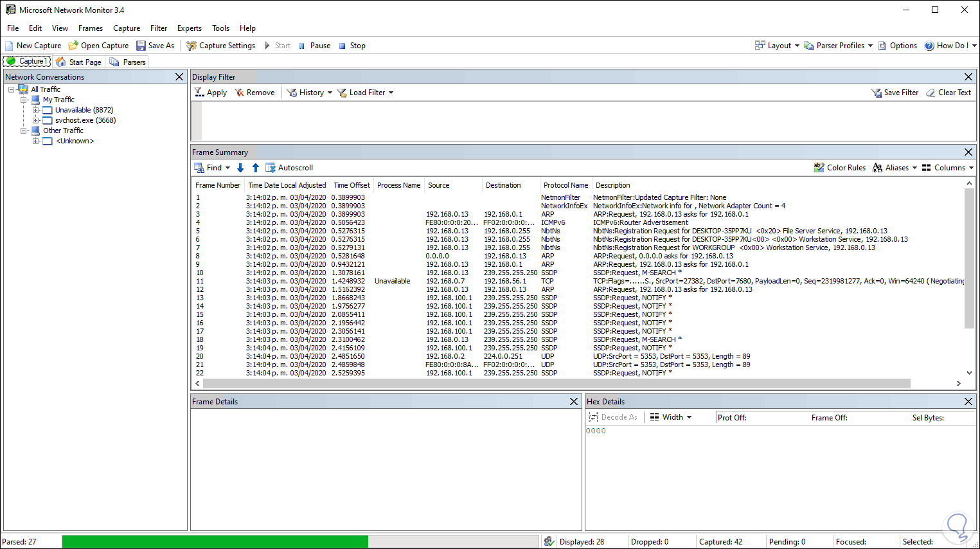
Task: Collapse the All Traffic tree node
Action: tap(12, 89)
